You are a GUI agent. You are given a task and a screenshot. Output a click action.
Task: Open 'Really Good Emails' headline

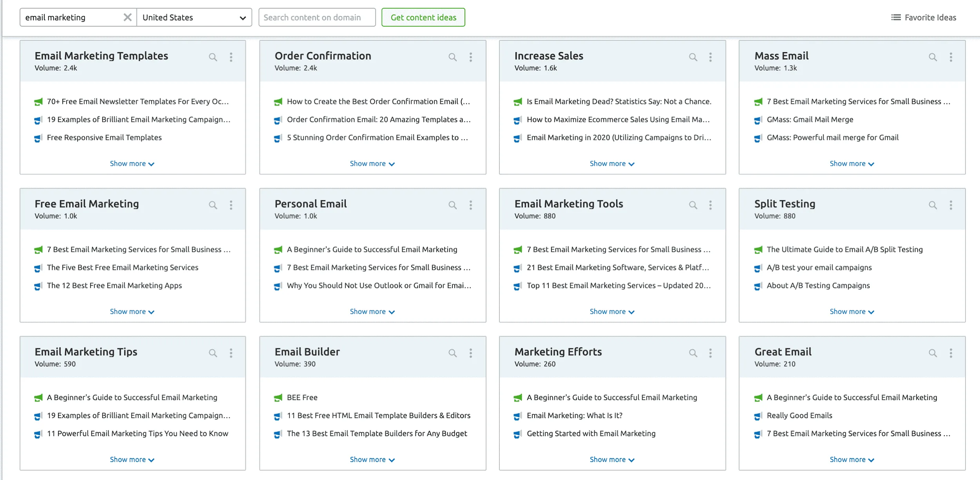[x=799, y=415]
